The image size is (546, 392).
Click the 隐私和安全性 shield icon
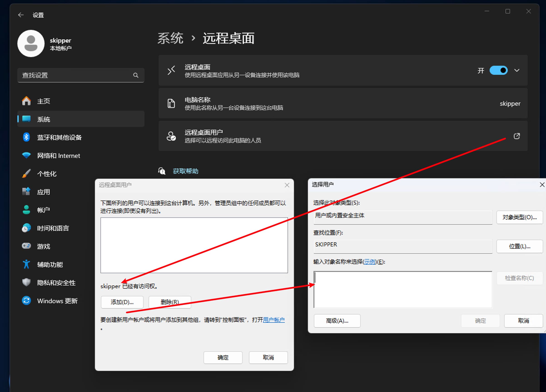tap(26, 283)
